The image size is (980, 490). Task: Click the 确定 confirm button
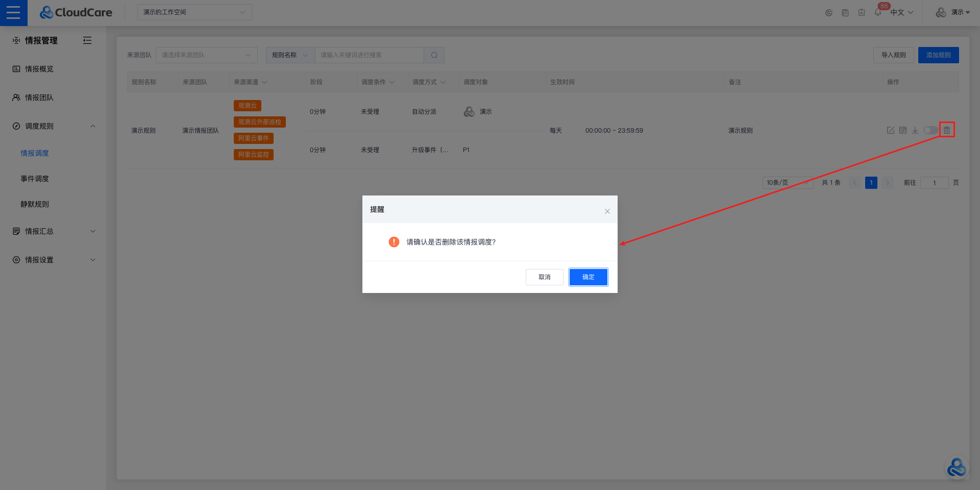(x=588, y=277)
